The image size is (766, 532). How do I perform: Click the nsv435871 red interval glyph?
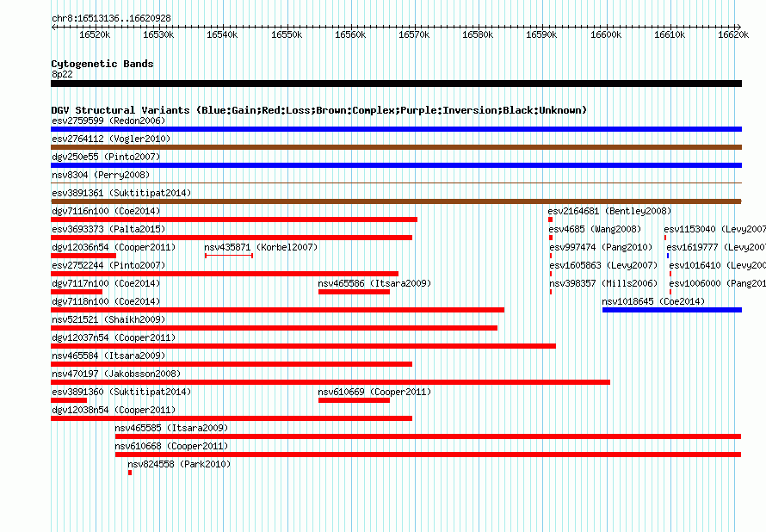pyautogui.click(x=229, y=256)
